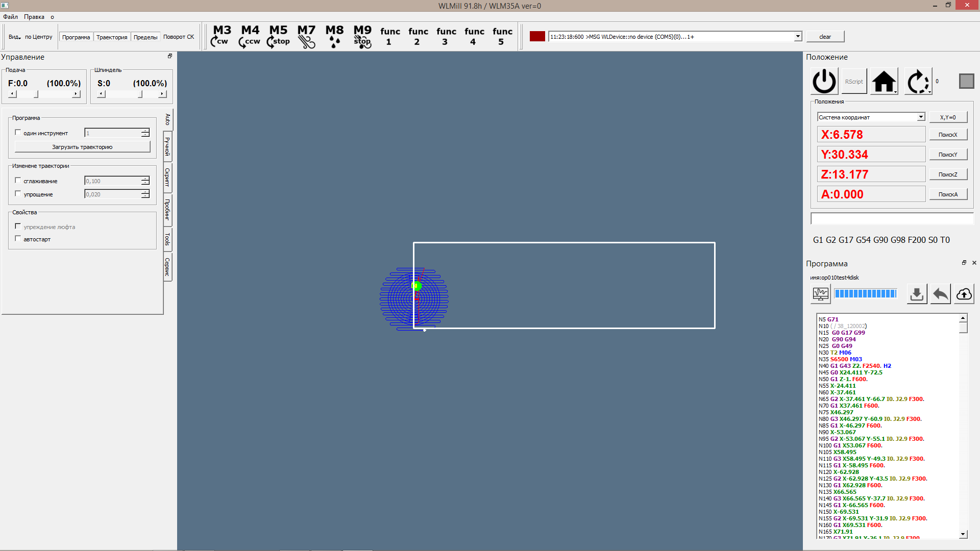Expand the message log dropdown
Screen dimensions: 980x551
[x=797, y=37]
